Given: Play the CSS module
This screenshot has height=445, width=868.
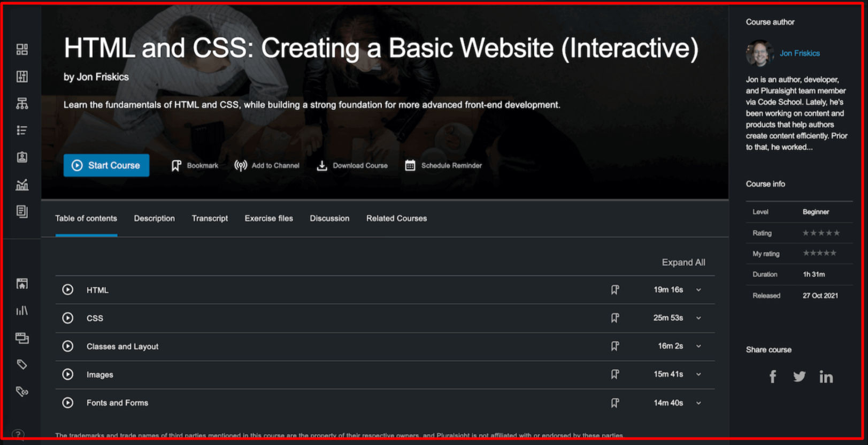Looking at the screenshot, I should [68, 318].
